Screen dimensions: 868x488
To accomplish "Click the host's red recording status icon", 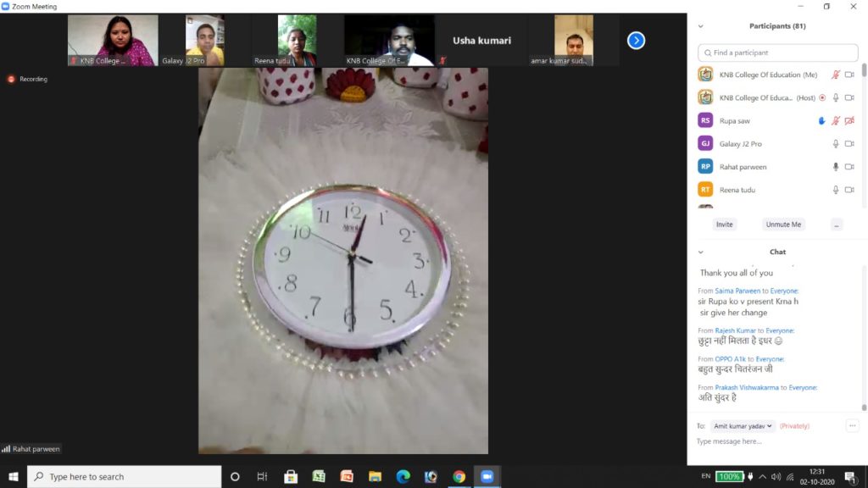I will coord(822,98).
